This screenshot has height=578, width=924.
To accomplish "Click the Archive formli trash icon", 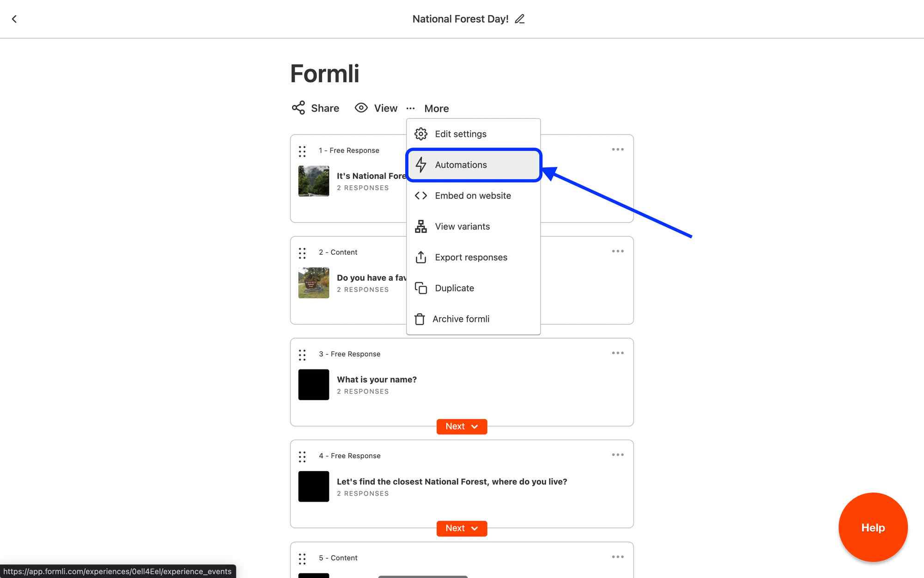I will click(x=419, y=319).
